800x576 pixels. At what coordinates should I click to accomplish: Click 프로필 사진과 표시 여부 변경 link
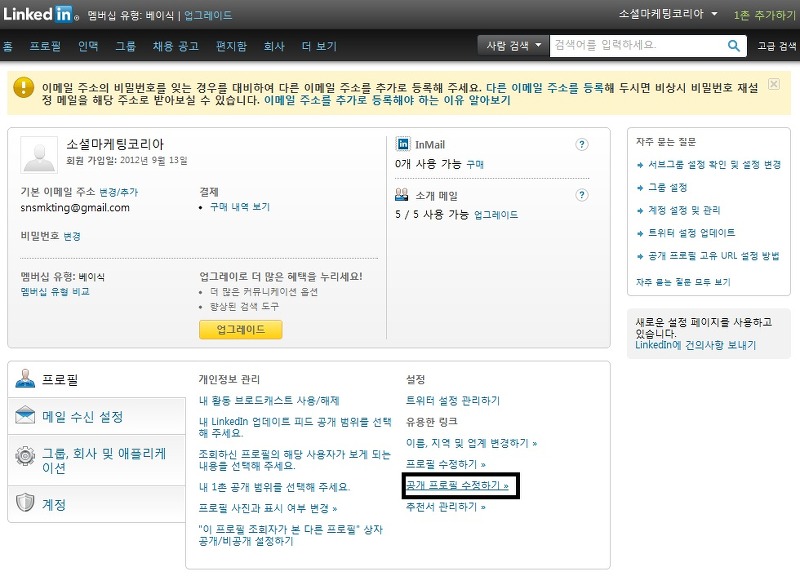(268, 508)
